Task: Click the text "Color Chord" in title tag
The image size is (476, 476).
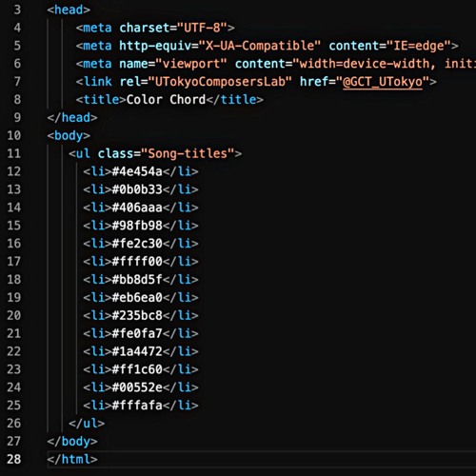Action: tap(166, 100)
